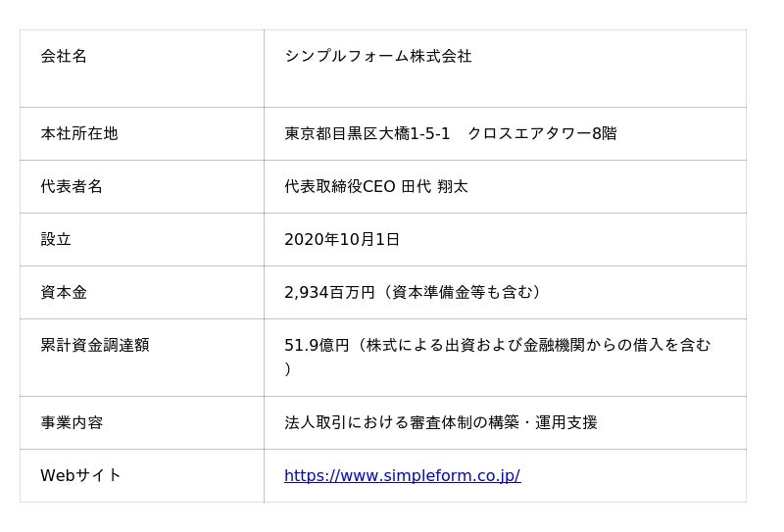Select the 51.9億円 funding amount
Viewport: 784px width, 532px height.
click(x=317, y=346)
